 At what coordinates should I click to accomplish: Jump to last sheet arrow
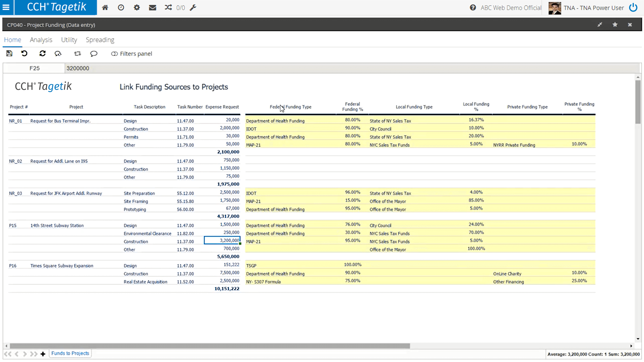[x=34, y=354]
